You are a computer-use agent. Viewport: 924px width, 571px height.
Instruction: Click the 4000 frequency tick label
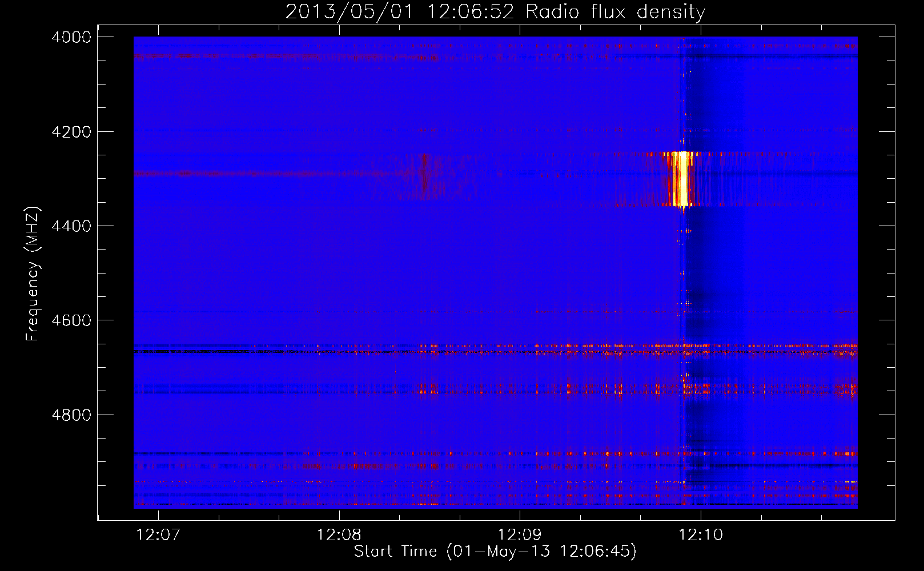71,37
